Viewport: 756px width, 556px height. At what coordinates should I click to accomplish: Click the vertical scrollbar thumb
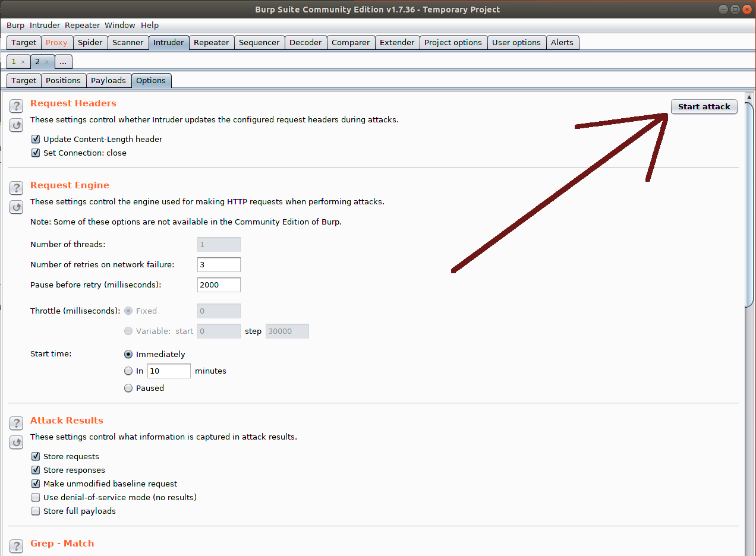(749, 205)
